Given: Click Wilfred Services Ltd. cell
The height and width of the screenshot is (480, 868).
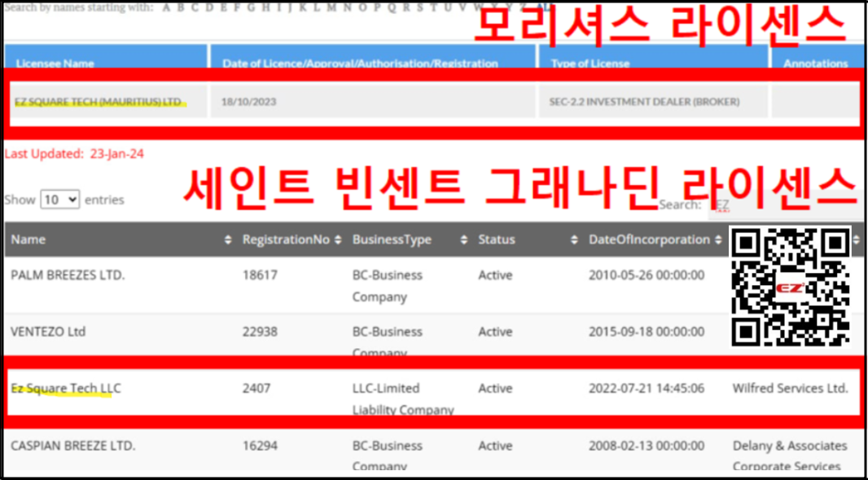Looking at the screenshot, I should tap(790, 388).
